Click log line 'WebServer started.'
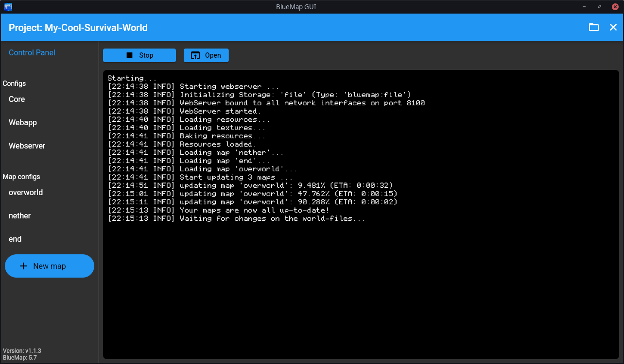Screen dimensions: 624x364 (x=184, y=111)
